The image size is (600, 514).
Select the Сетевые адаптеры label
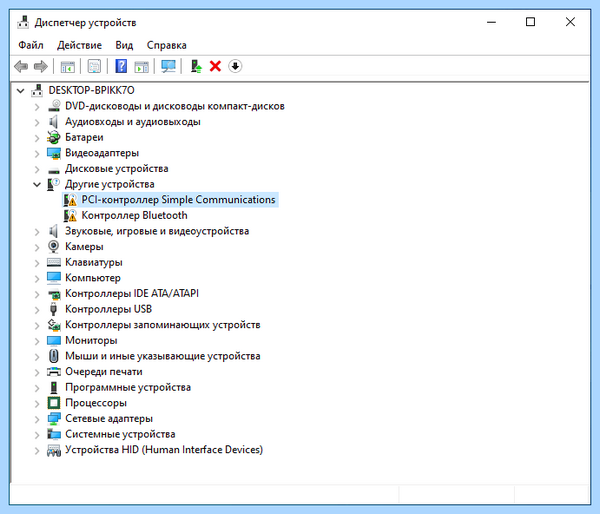click(x=109, y=419)
